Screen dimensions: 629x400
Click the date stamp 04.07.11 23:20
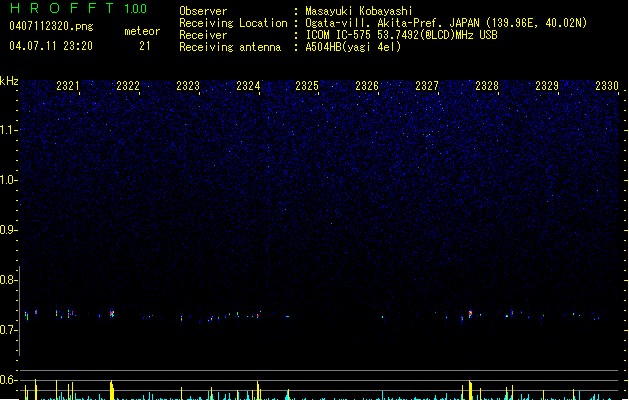point(51,46)
